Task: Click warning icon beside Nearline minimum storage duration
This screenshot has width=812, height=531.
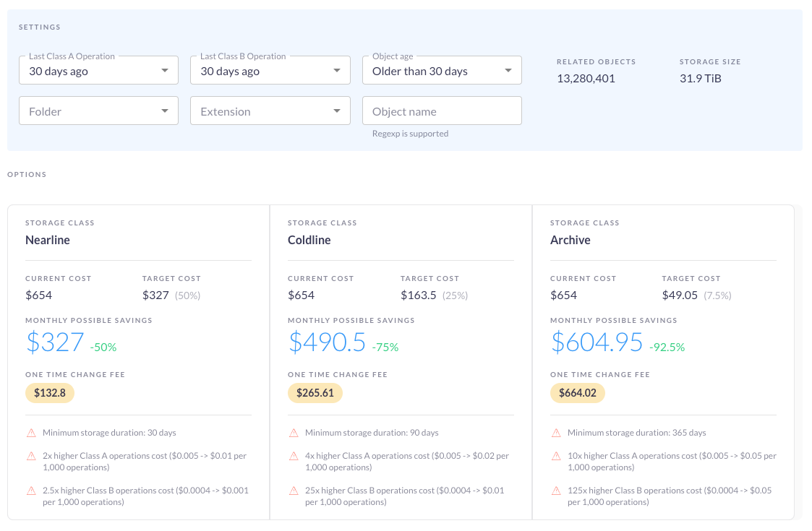Action: pyautogui.click(x=30, y=433)
